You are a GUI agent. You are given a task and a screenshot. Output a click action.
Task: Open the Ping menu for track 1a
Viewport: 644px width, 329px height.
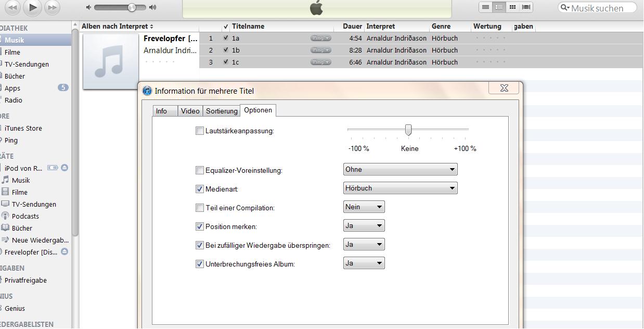321,38
